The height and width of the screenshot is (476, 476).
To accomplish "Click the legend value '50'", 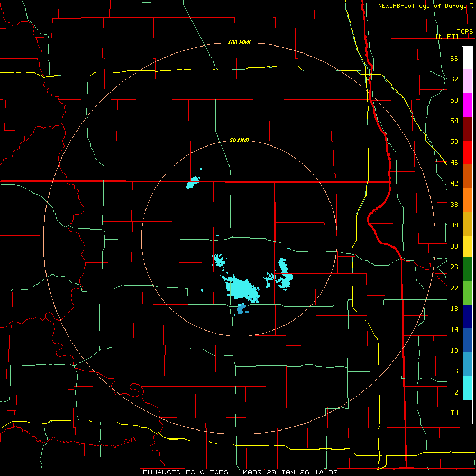I will coord(454,142).
